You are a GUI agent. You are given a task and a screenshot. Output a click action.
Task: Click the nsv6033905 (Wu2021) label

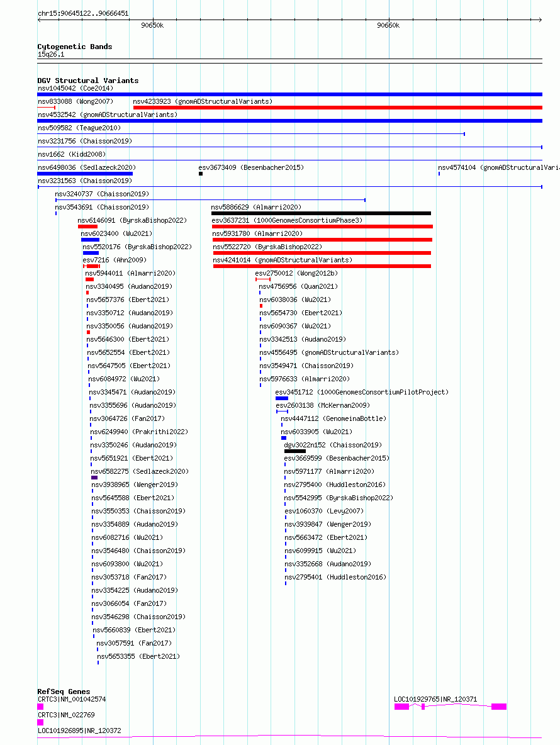(317, 432)
